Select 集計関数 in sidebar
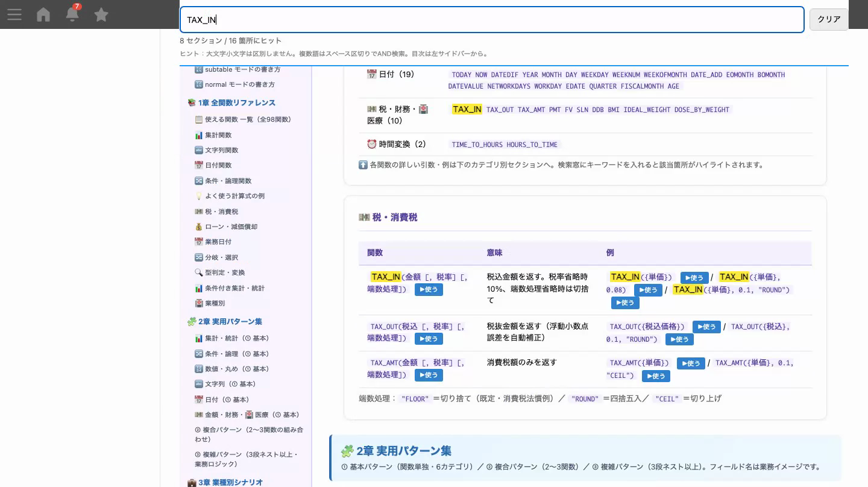868x487 pixels. tap(213, 135)
